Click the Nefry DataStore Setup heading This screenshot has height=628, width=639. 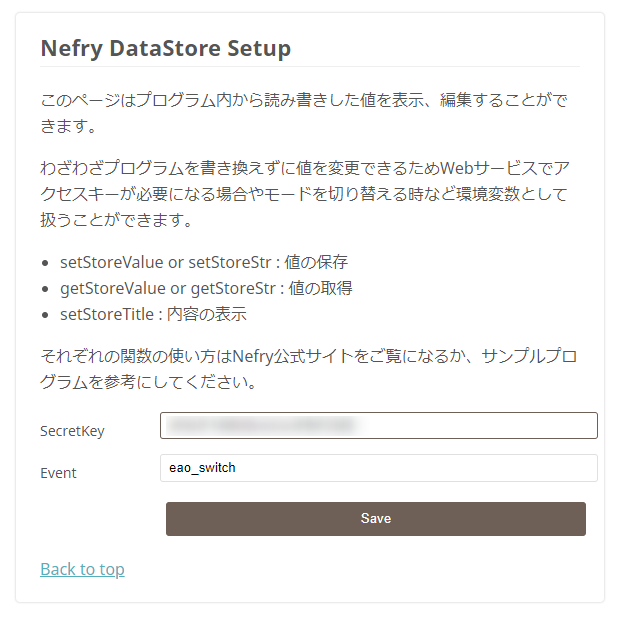[166, 48]
